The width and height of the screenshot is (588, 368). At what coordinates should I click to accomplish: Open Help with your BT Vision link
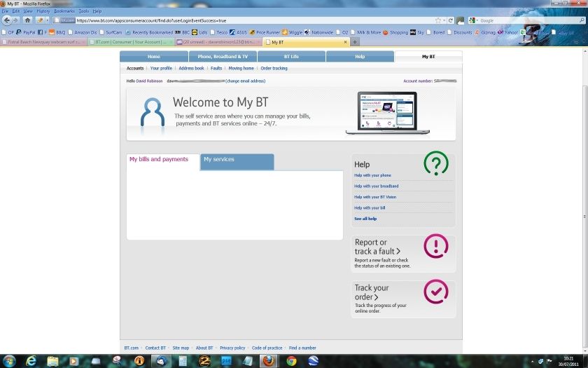click(x=375, y=197)
